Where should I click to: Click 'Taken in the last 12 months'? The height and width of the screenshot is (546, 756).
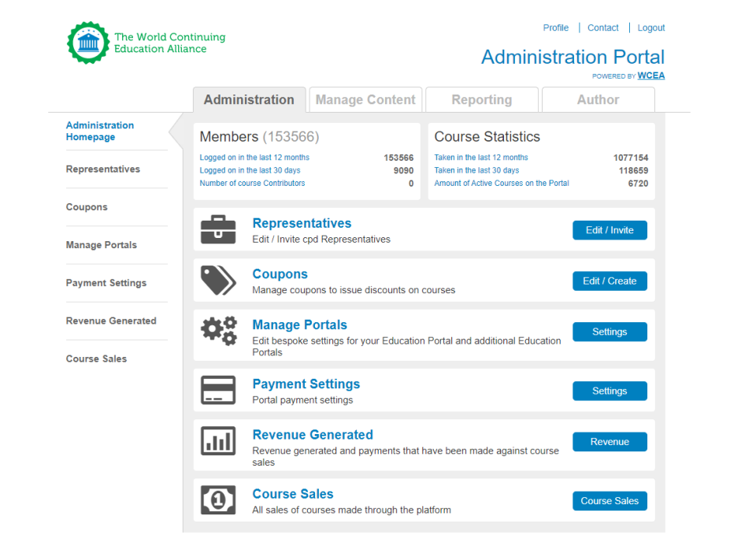(481, 158)
